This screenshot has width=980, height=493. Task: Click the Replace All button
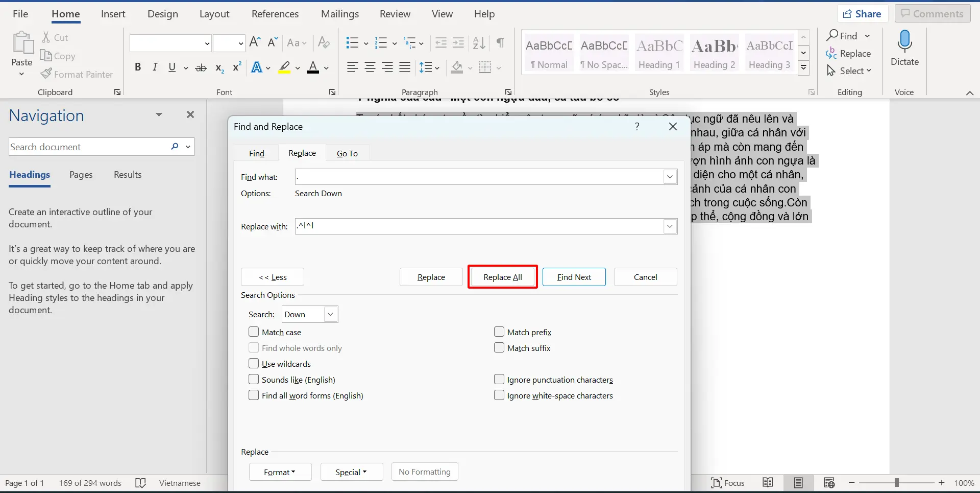pyautogui.click(x=503, y=277)
